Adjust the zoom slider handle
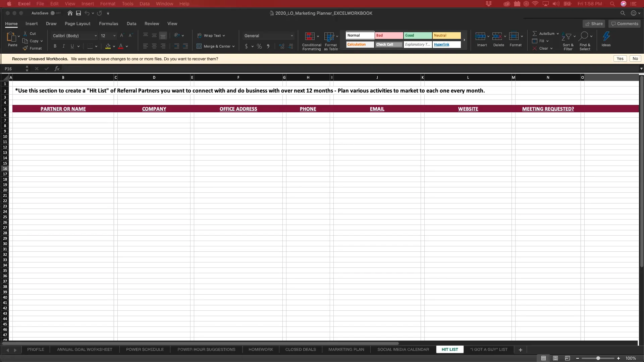The image size is (644, 362). pos(598,358)
